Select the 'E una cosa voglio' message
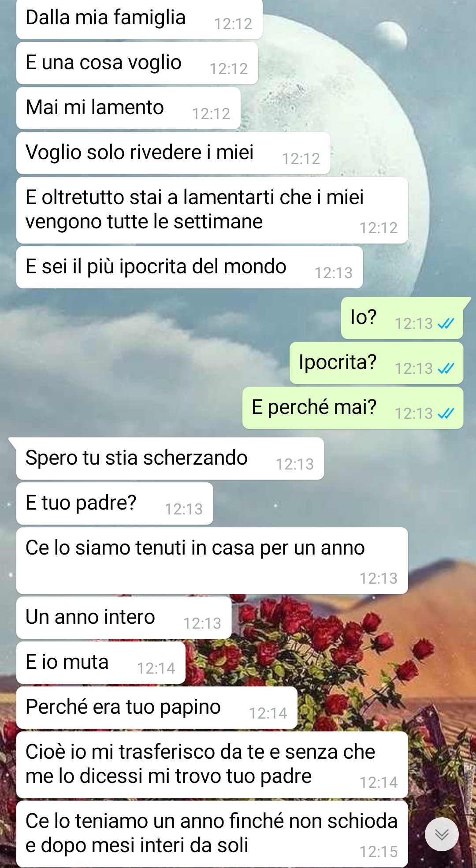The image size is (476, 868). click(x=137, y=63)
